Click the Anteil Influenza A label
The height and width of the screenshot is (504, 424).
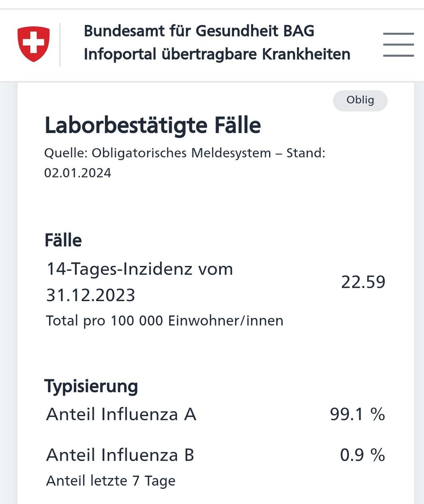[121, 415]
